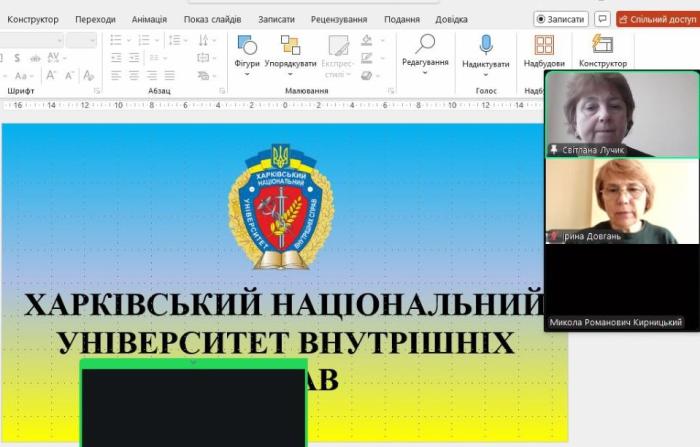Screen dimensions: 700x447
Task: Click pin icon beside Світлана Лучик
Action: [554, 150]
